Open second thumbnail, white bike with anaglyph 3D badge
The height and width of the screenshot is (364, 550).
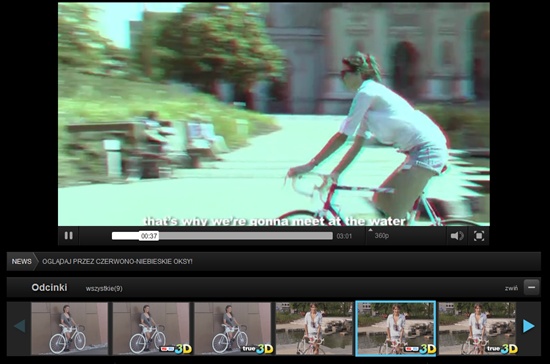(151, 329)
